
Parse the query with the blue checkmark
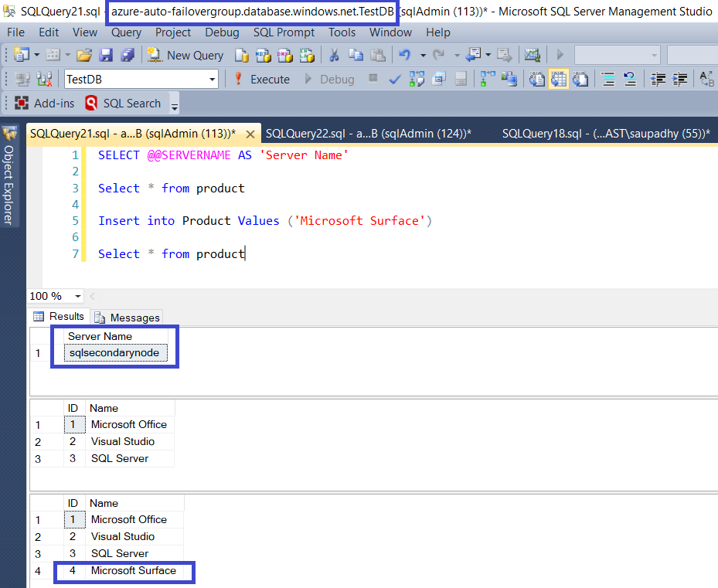click(x=395, y=80)
